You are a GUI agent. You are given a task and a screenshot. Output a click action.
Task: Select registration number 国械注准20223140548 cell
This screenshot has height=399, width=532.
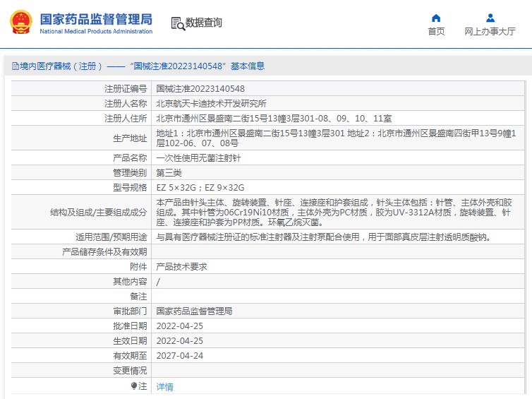coord(200,89)
